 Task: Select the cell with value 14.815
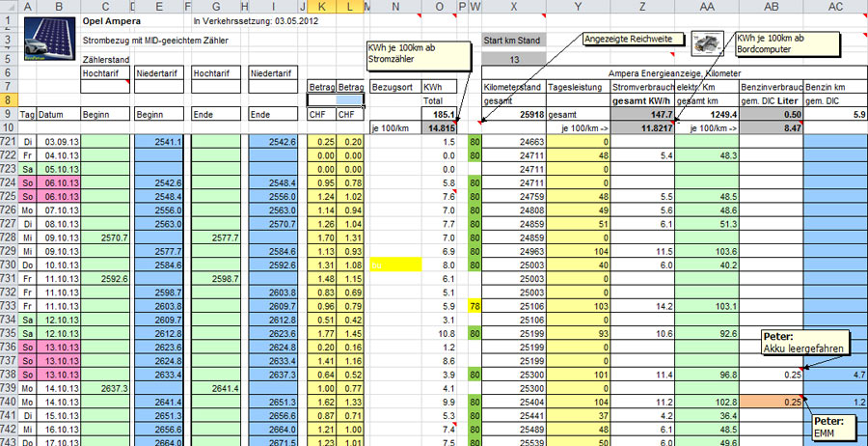(439, 127)
